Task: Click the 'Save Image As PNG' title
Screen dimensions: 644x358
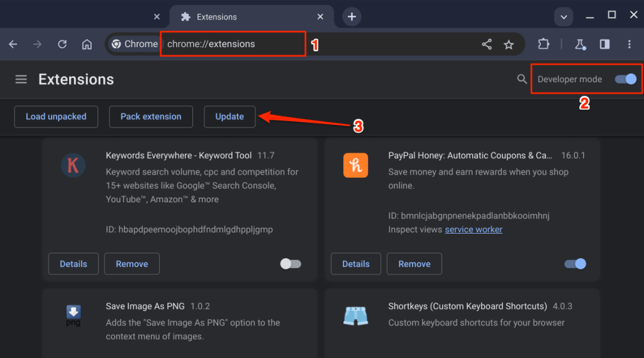Action: pyautogui.click(x=145, y=306)
